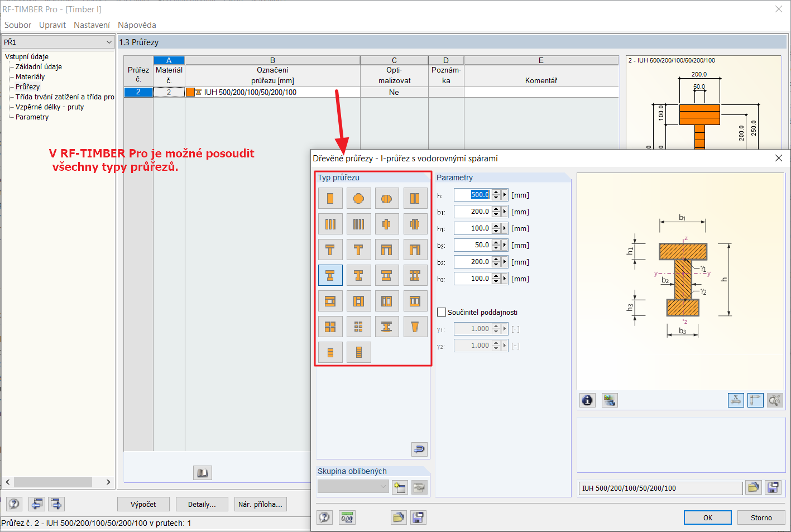Viewport: 791px width, 532px height.
Task: Select the three-layer stacked section type
Action: tap(330, 352)
